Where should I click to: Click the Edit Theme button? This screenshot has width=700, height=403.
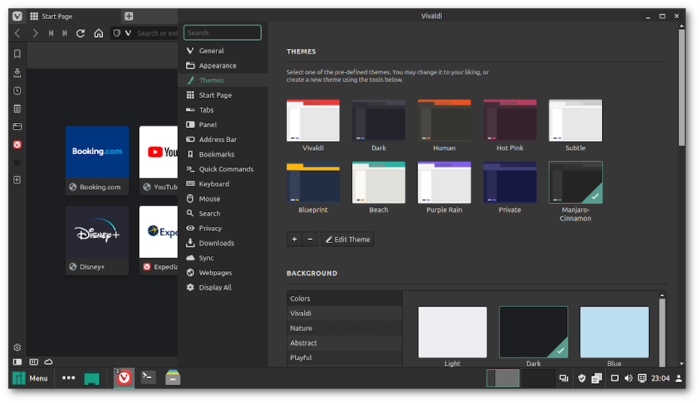[347, 239]
